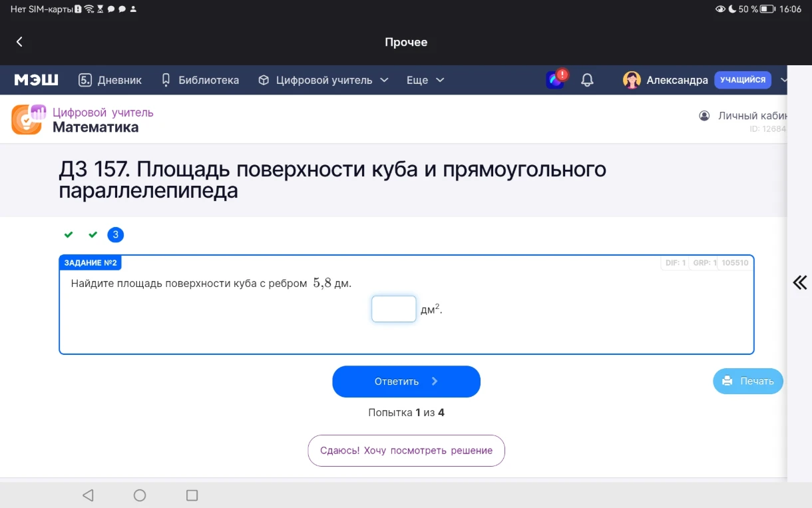Click the DIF: 1 label
This screenshot has width=812, height=508.
click(x=676, y=263)
